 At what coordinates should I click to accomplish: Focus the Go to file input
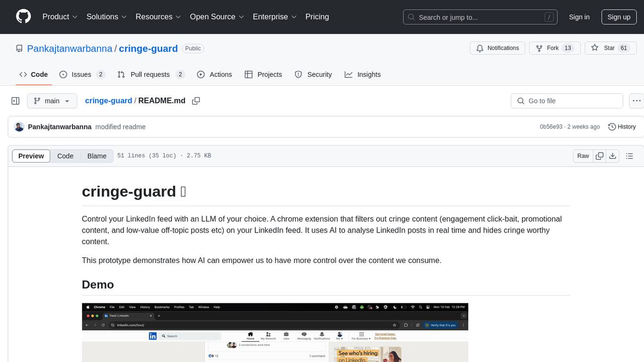tap(567, 101)
